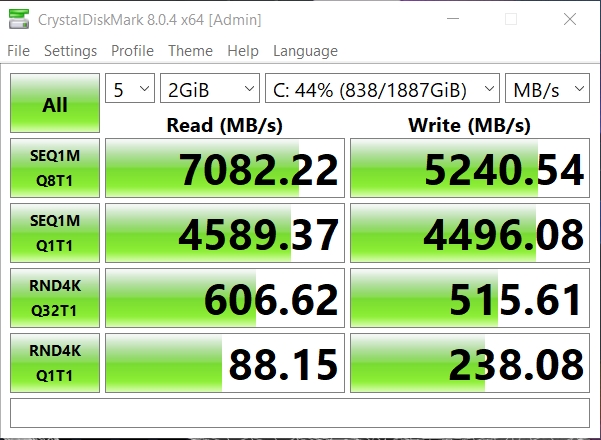This screenshot has width=601, height=440.
Task: Start the SEQ1M Q1T1 test
Action: pos(55,232)
